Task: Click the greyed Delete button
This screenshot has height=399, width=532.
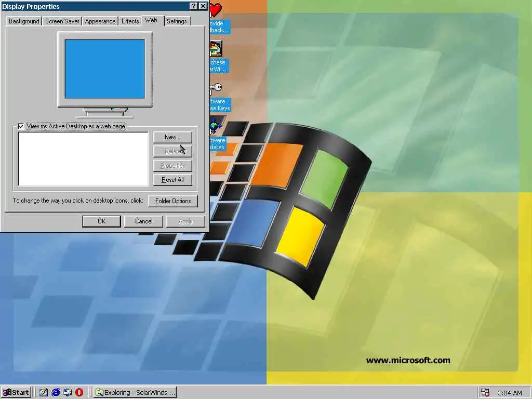Action: (172, 151)
